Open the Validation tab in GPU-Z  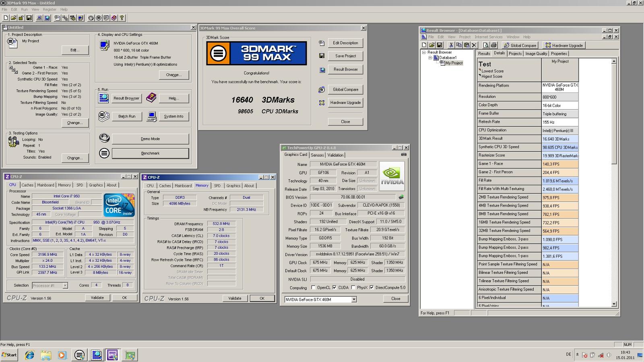click(x=335, y=155)
